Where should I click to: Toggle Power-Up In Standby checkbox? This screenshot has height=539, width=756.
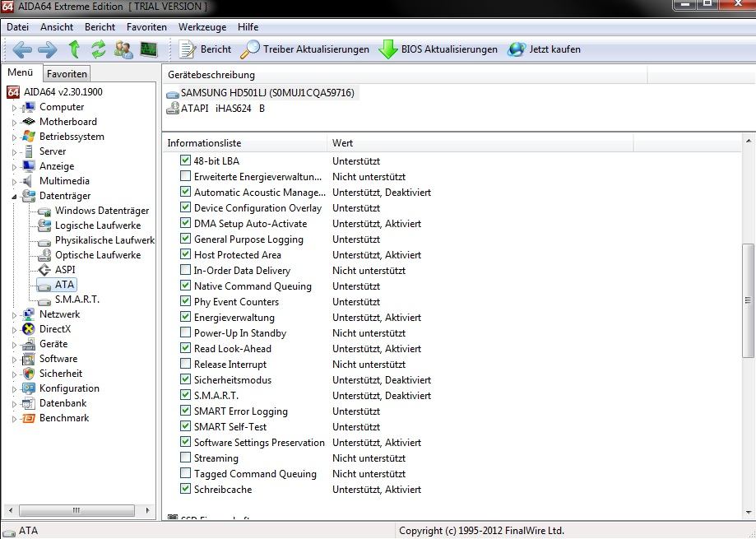pyautogui.click(x=185, y=332)
